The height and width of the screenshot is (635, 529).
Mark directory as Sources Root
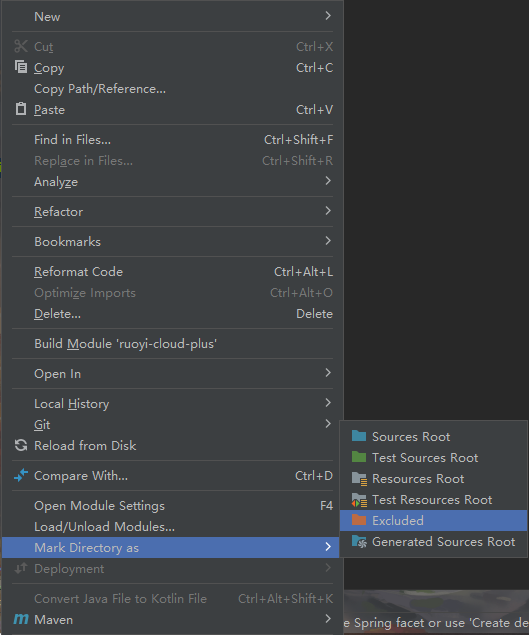433,437
